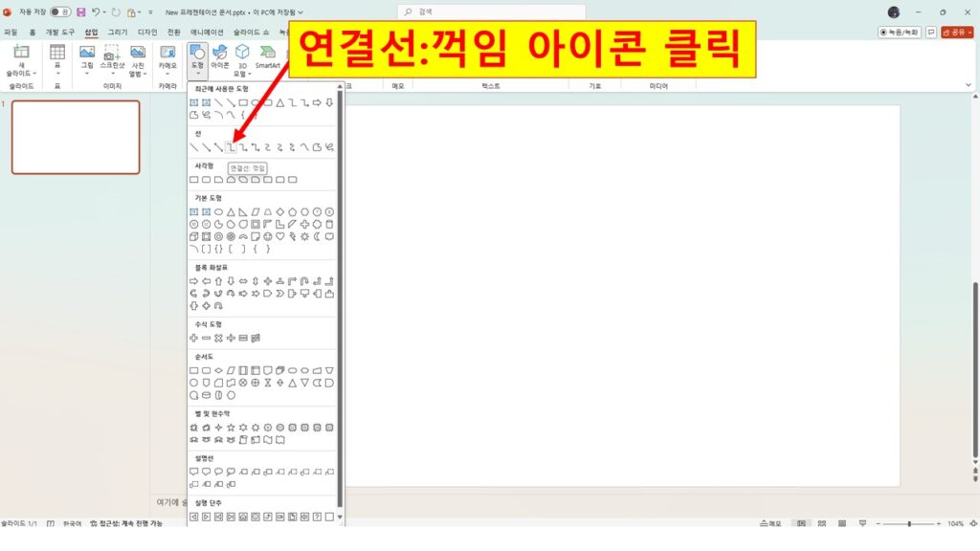Click the shapes gallery scrollbar
This screenshot has height=551, width=980.
340,299
